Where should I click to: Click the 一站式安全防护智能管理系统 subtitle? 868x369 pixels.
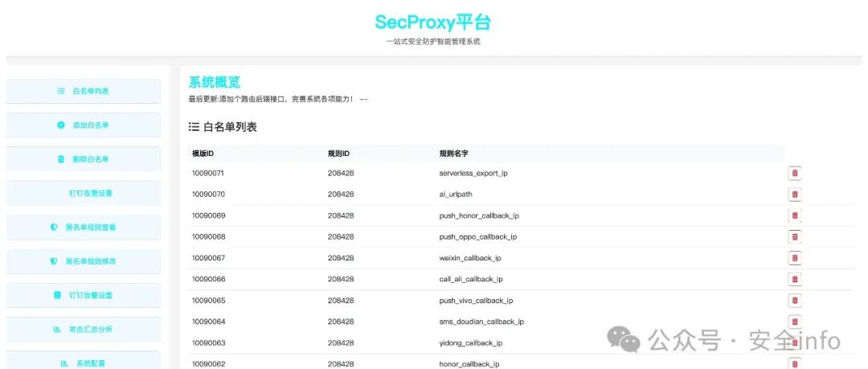pos(433,42)
